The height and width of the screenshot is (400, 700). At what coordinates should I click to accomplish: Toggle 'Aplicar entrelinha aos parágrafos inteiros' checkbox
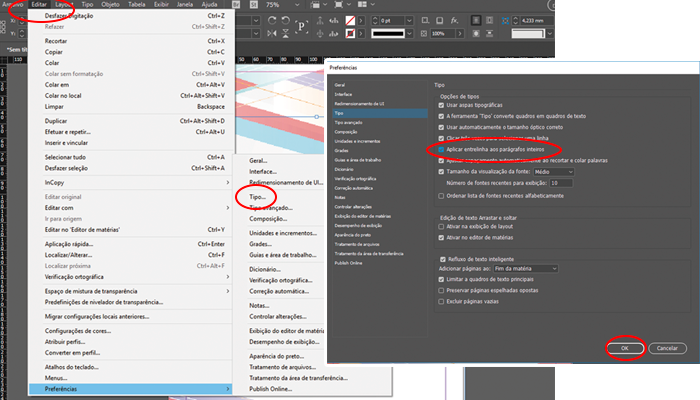coord(441,150)
